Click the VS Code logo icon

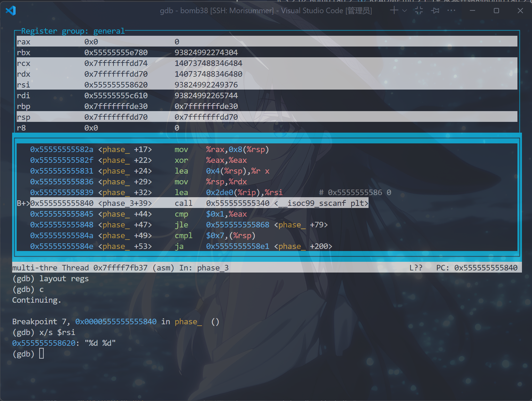tap(11, 10)
